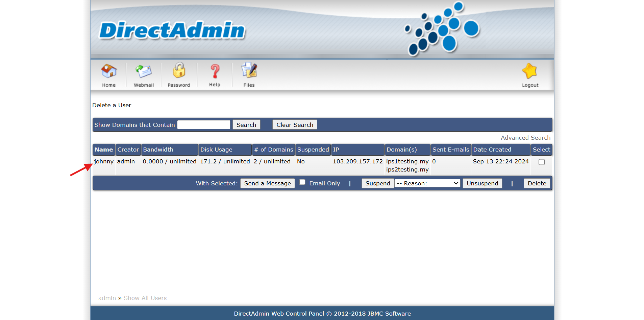Open the ips2testing.my domain link
The height and width of the screenshot is (320, 644).
click(407, 169)
